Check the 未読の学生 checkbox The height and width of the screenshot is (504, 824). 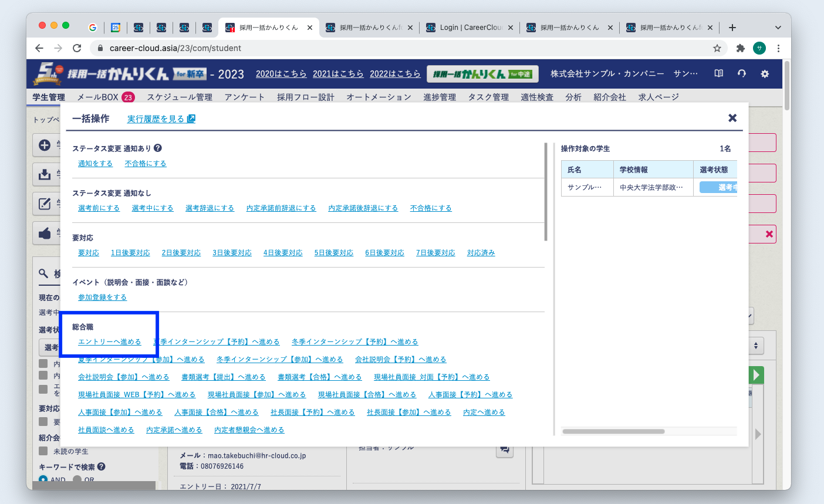click(x=43, y=451)
